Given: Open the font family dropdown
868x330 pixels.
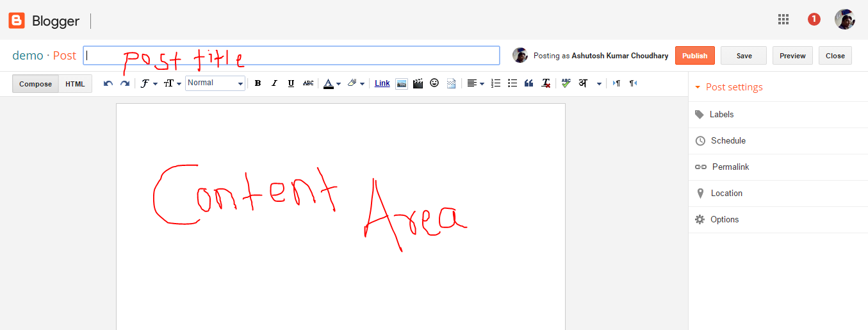Looking at the screenshot, I should click(149, 83).
